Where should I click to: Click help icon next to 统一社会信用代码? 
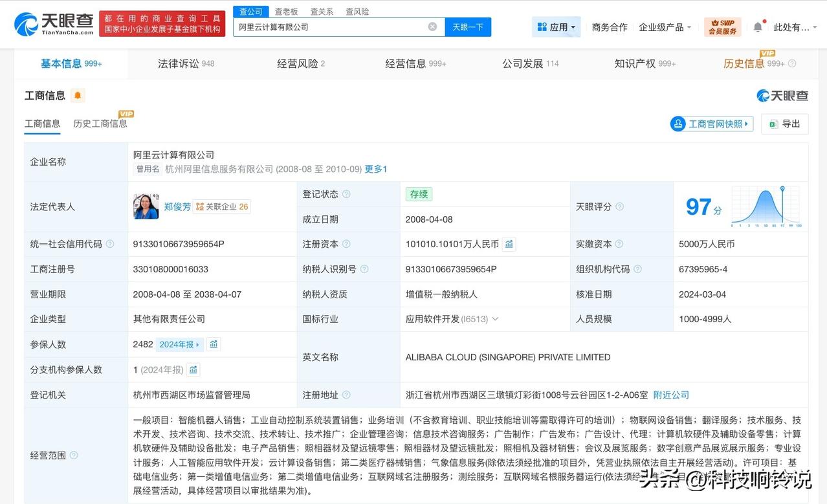[x=110, y=244]
